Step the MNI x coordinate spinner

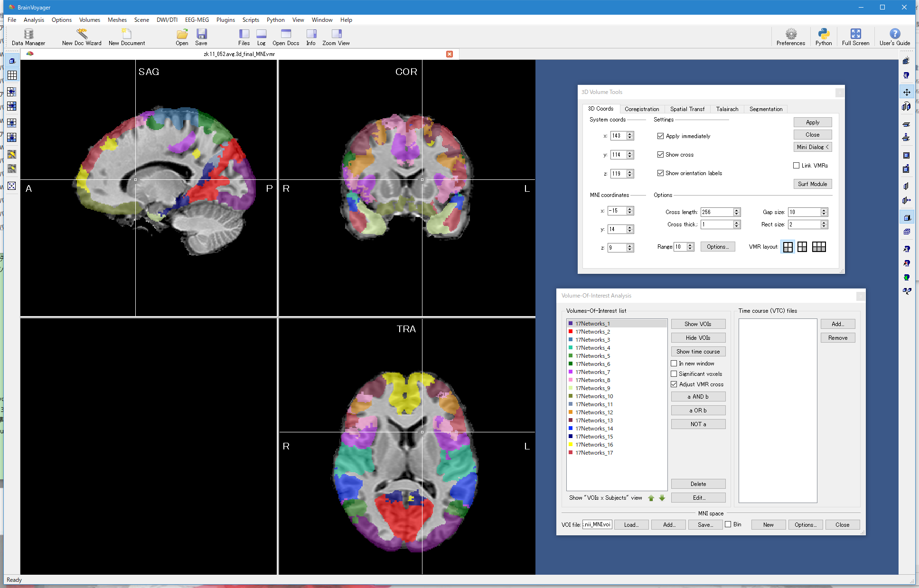pos(630,211)
